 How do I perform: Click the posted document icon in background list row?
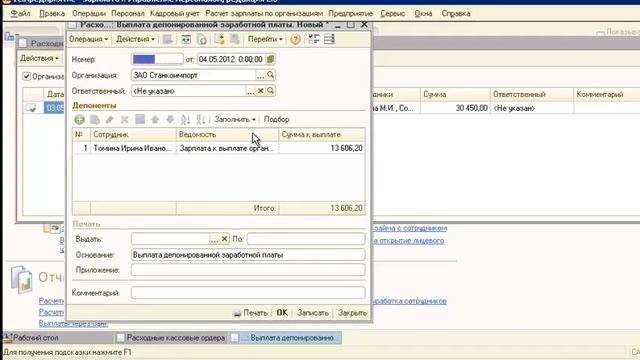click(31, 108)
